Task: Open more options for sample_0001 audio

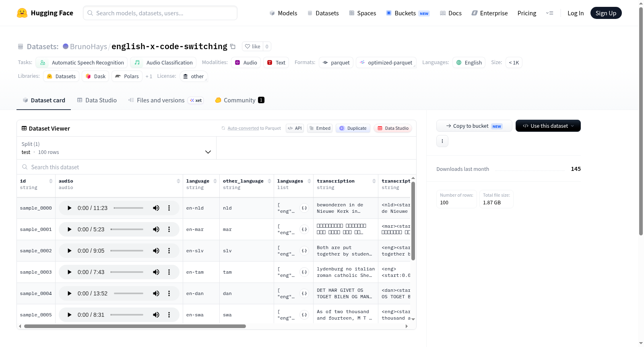Action: click(x=169, y=229)
